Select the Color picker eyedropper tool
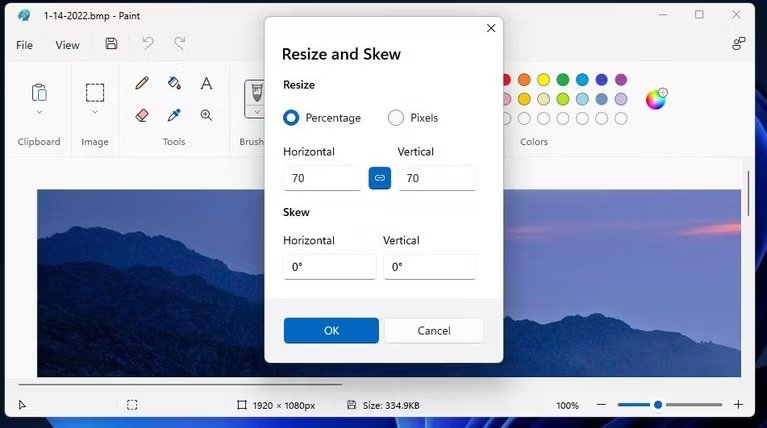 (x=174, y=115)
